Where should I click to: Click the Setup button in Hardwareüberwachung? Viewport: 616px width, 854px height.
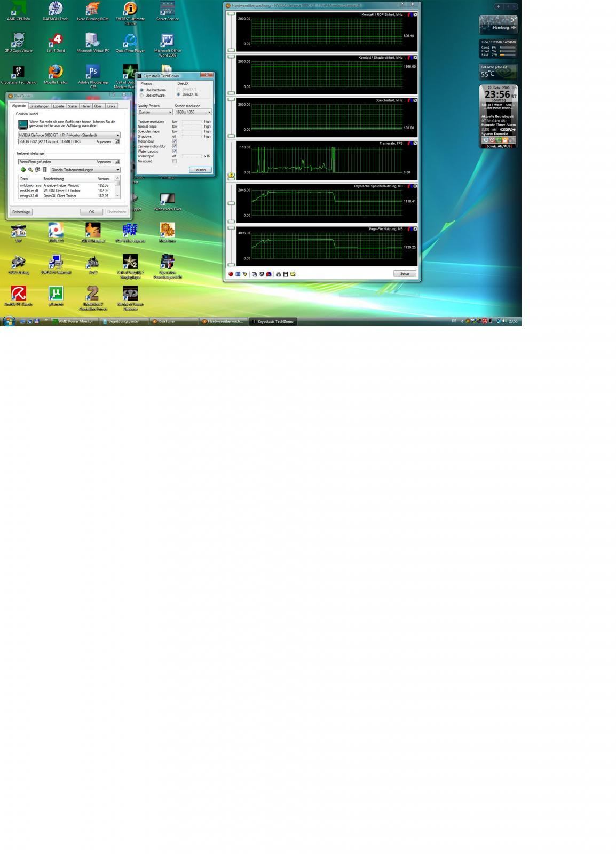tap(405, 273)
